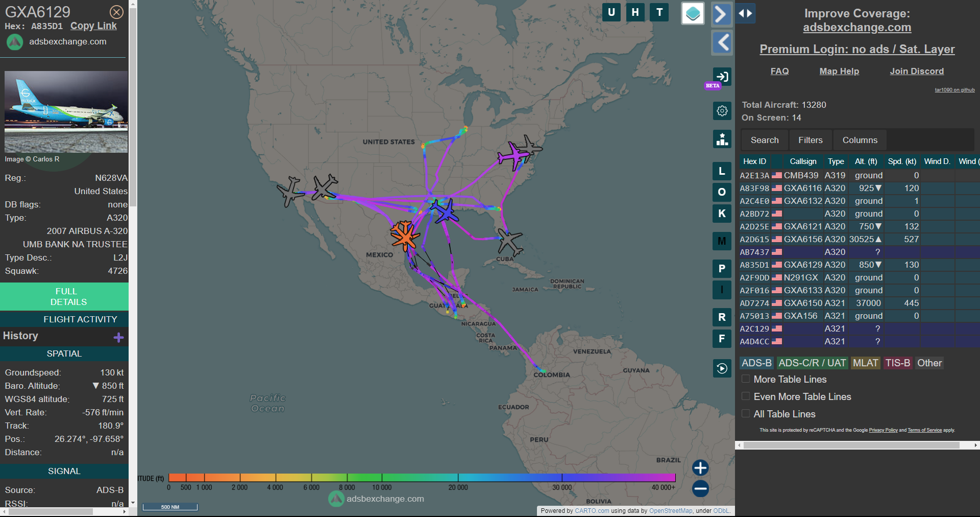
Task: Select the orange highlighted aircraft over Mexico
Action: click(x=405, y=236)
